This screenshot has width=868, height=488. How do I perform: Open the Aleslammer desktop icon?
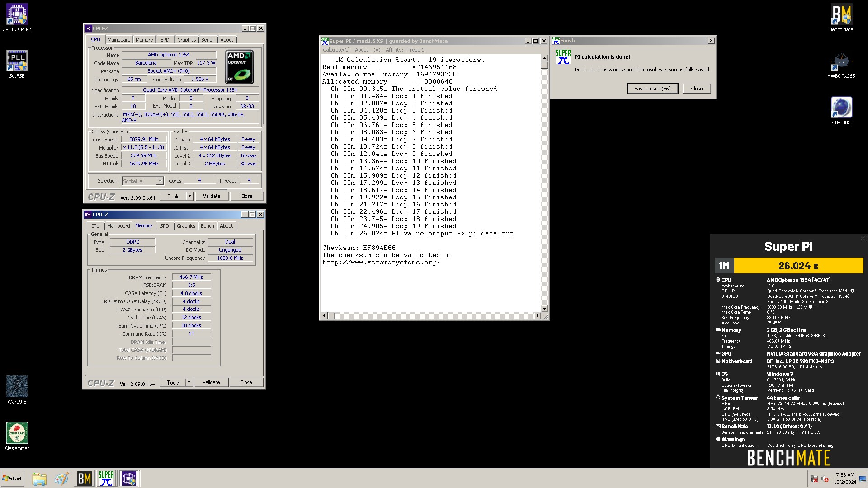[17, 436]
